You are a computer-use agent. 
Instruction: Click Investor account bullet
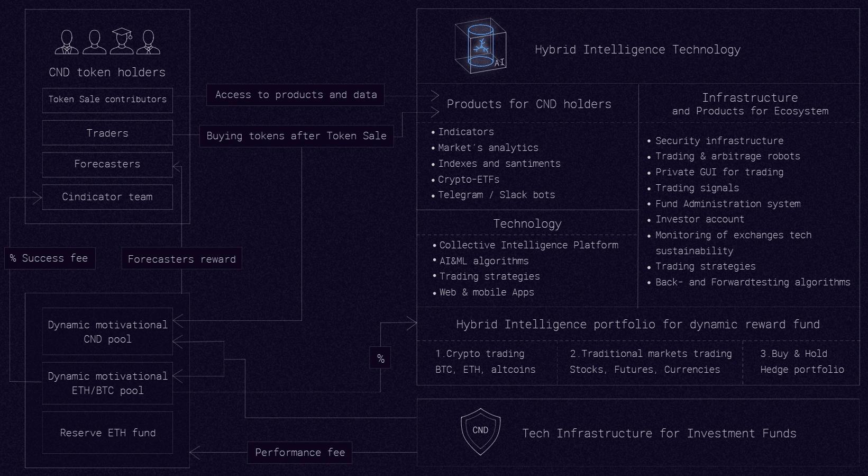[x=696, y=219]
